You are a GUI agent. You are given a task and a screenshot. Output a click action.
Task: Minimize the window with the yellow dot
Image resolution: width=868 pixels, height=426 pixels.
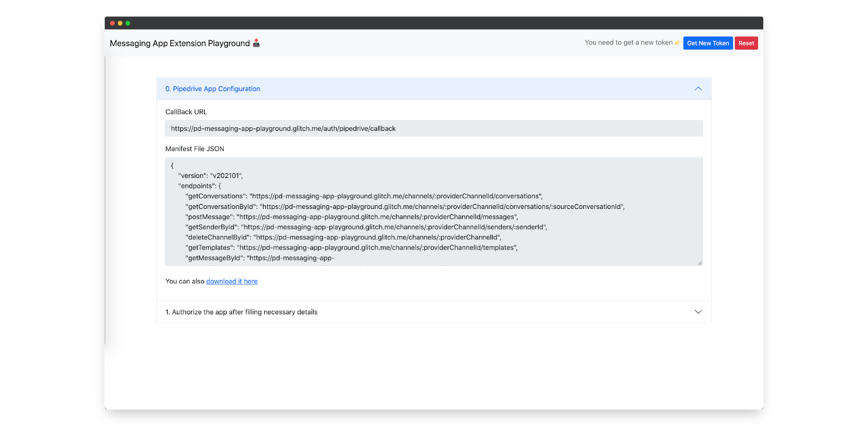pyautogui.click(x=120, y=23)
